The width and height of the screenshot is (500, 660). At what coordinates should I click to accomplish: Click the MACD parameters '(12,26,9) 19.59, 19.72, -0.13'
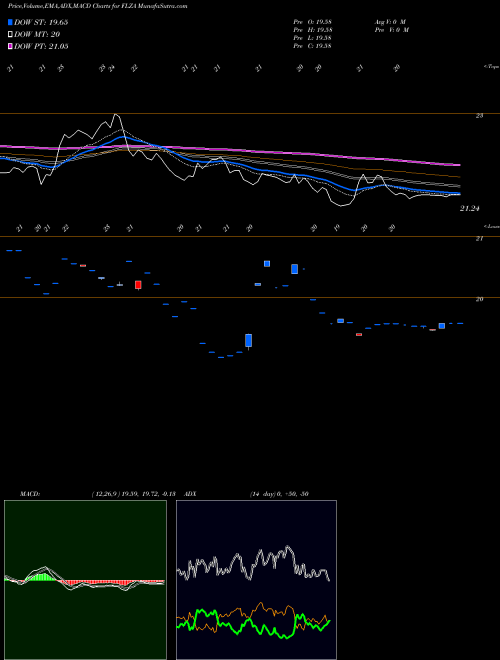[133, 494]
